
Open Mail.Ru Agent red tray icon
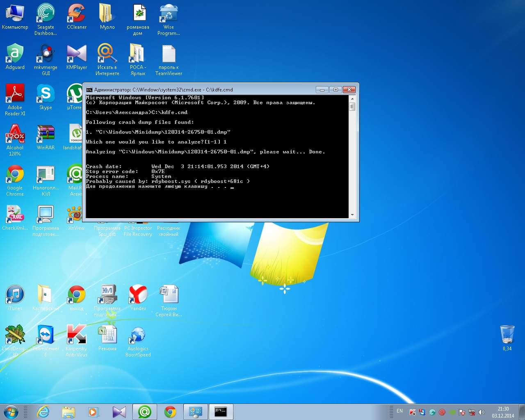(442, 412)
